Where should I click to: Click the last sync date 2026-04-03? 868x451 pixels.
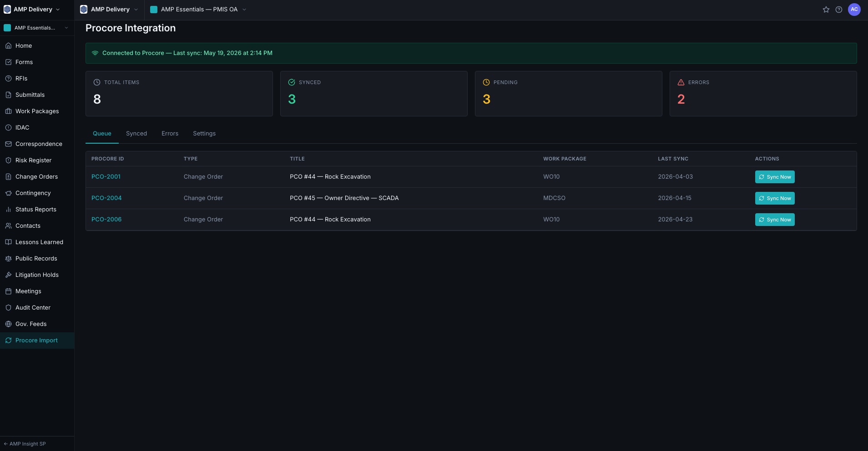675,177
